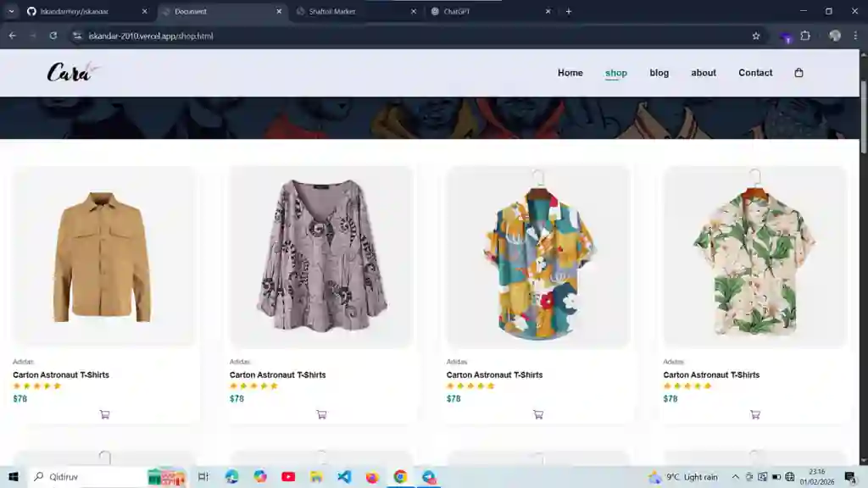Close the Shaftoli Market tab

point(414,11)
